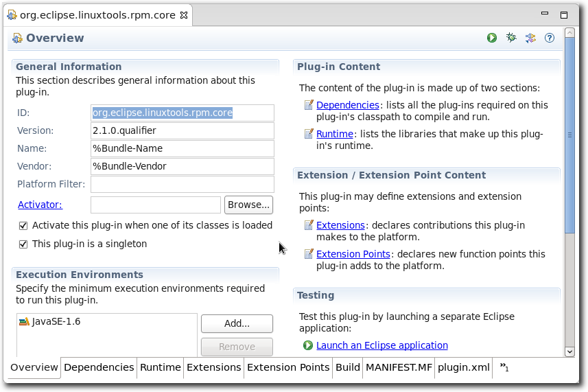Switch to the MANIFEST.MF tab

pos(399,367)
